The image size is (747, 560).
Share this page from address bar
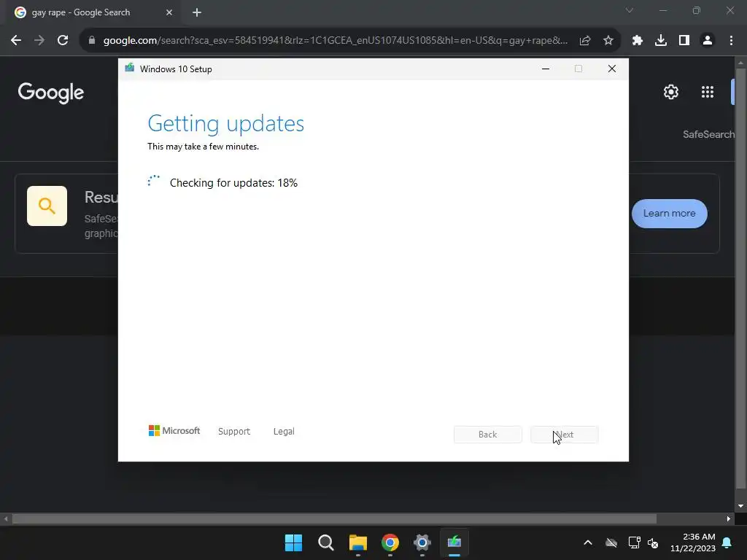tap(585, 41)
